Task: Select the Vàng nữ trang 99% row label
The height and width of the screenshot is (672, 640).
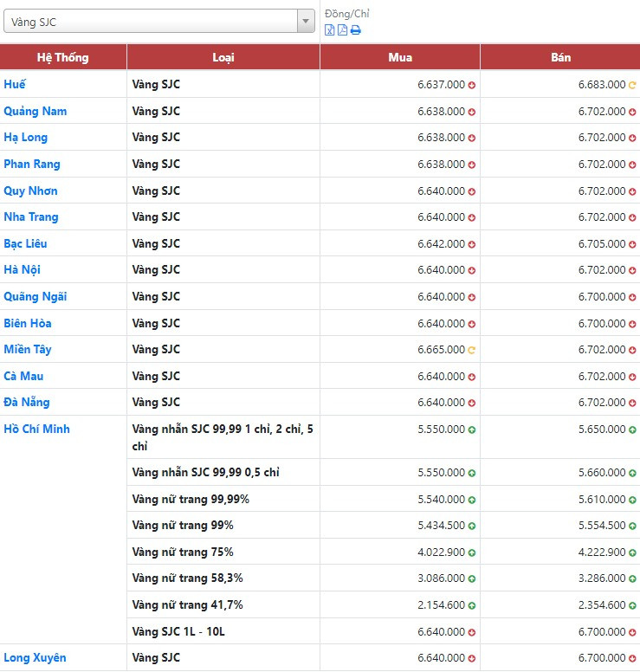Action: point(183,525)
